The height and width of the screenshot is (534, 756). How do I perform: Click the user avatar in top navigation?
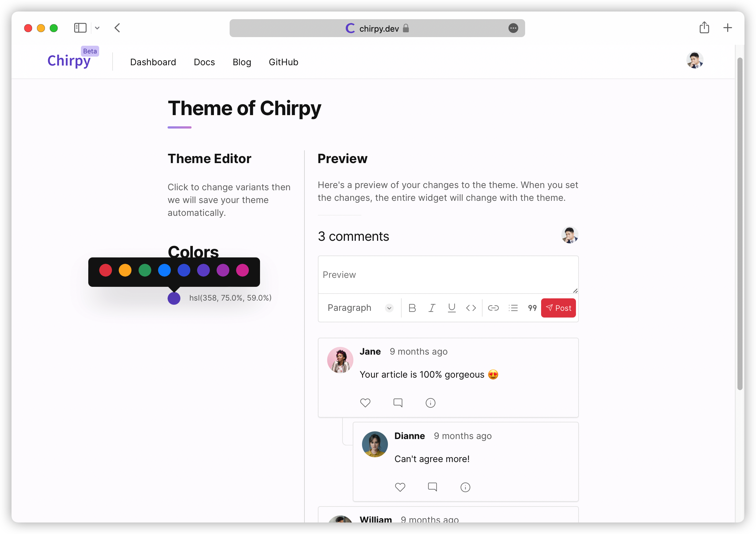point(694,61)
